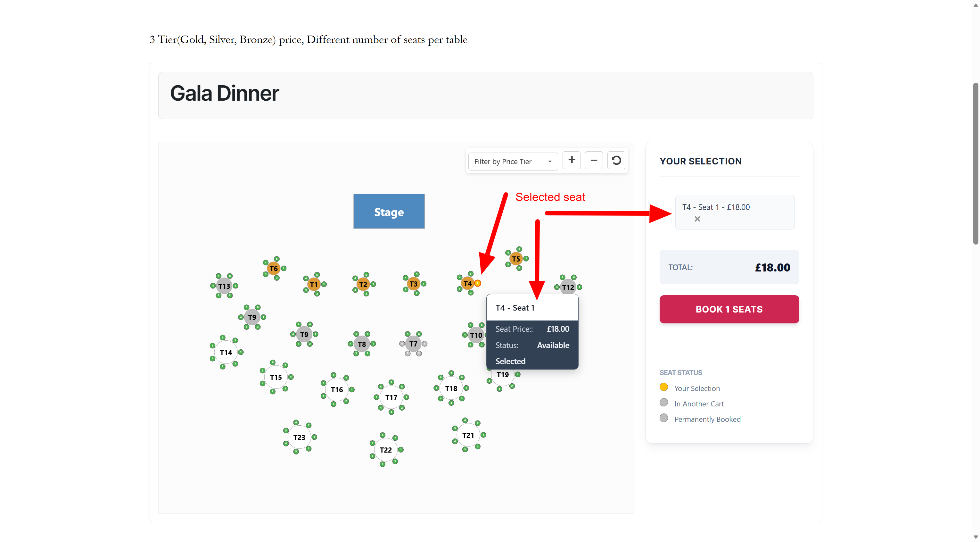980x542 pixels.
Task: Remove T4 Seat 1 from your selection
Action: [698, 219]
